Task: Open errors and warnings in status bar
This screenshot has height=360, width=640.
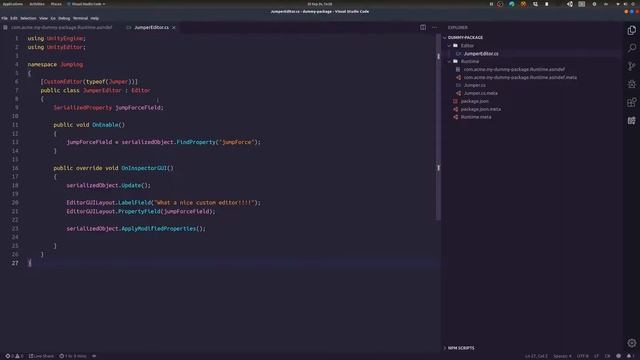Action: tap(14, 356)
